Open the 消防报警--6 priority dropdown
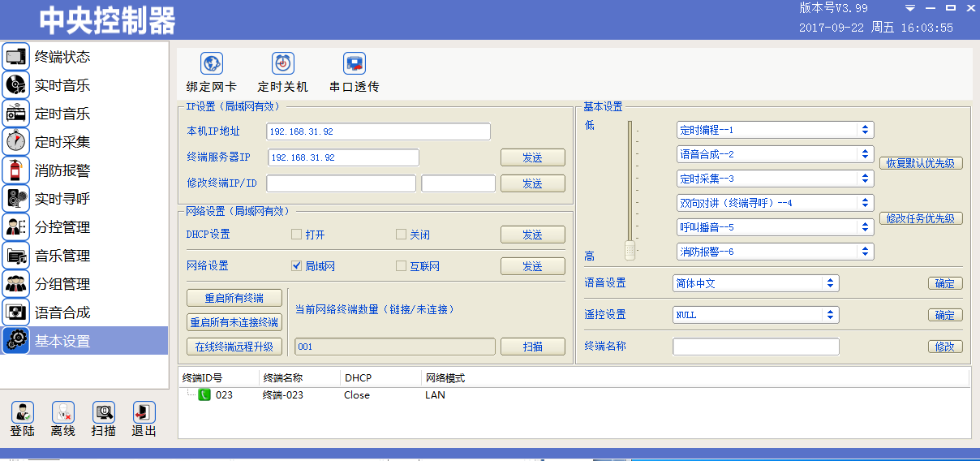The height and width of the screenshot is (461, 980). 775,252
